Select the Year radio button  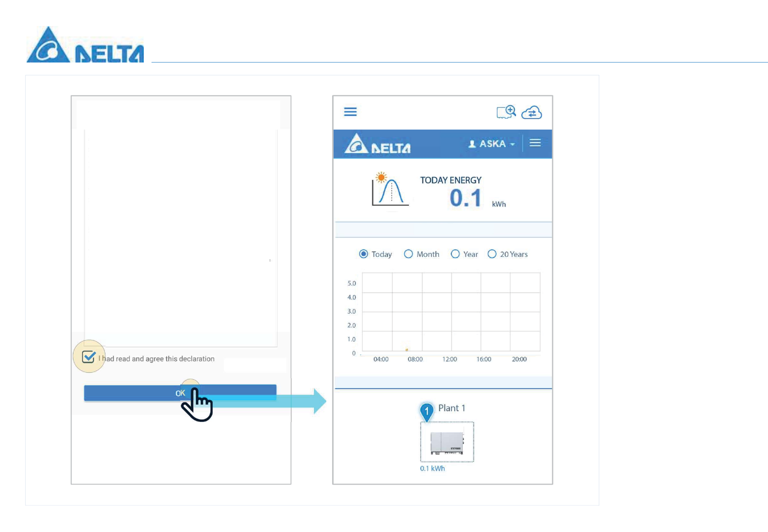(455, 254)
